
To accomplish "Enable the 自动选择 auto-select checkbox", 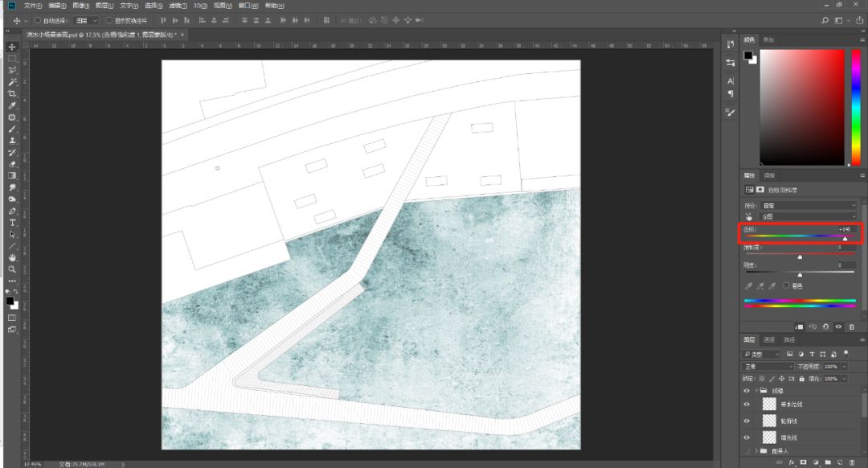I will click(x=38, y=20).
